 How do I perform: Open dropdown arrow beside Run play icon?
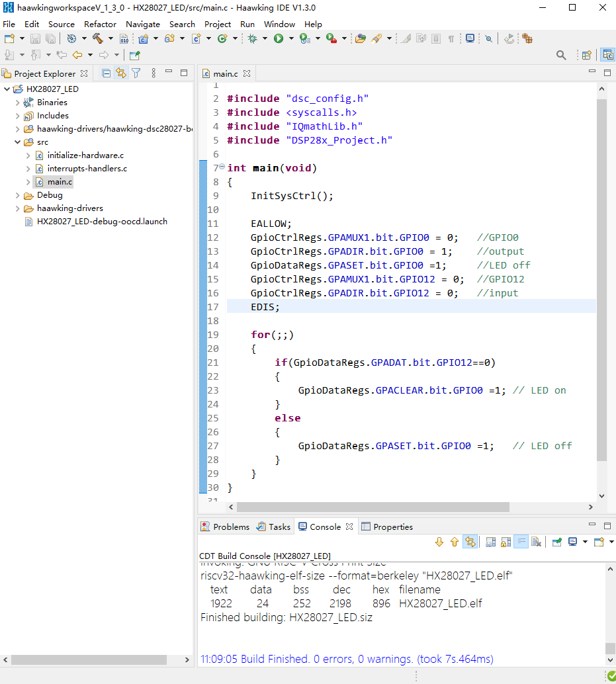point(291,39)
